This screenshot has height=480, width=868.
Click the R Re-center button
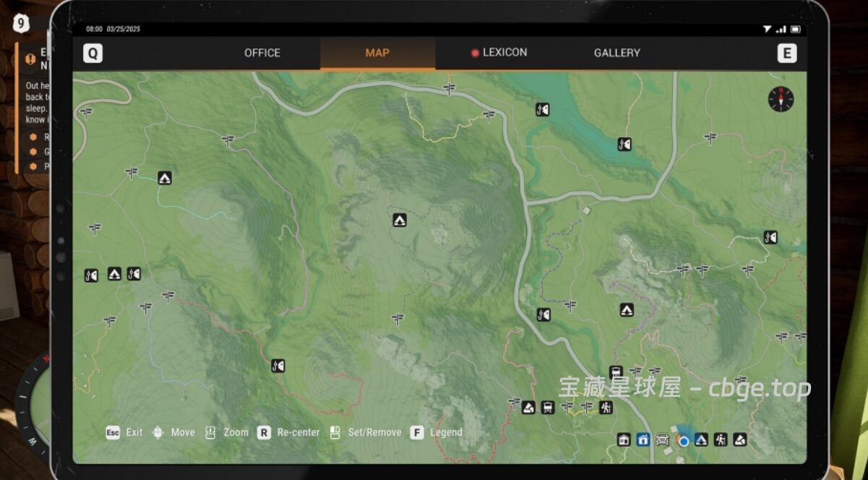[x=288, y=432]
